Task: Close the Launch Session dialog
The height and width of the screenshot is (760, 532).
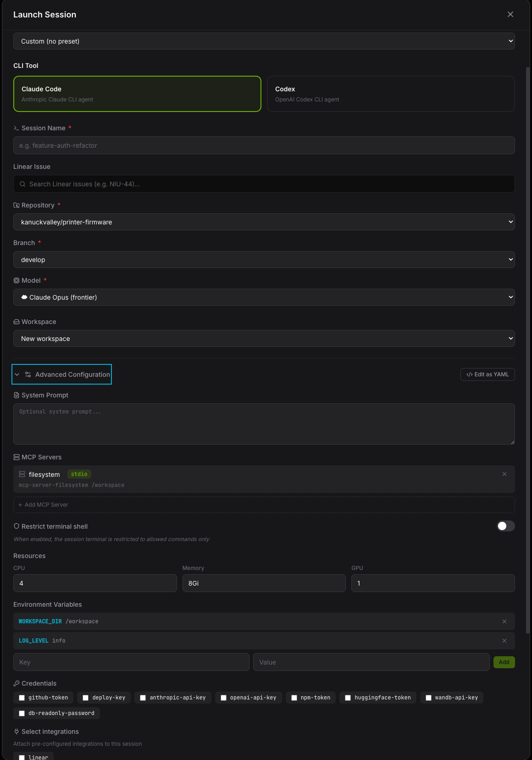Action: click(510, 14)
